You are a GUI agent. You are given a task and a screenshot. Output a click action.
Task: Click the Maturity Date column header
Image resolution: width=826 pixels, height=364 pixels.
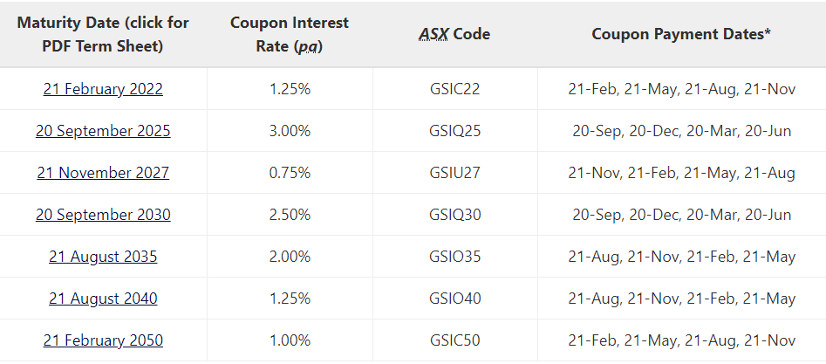point(103,34)
